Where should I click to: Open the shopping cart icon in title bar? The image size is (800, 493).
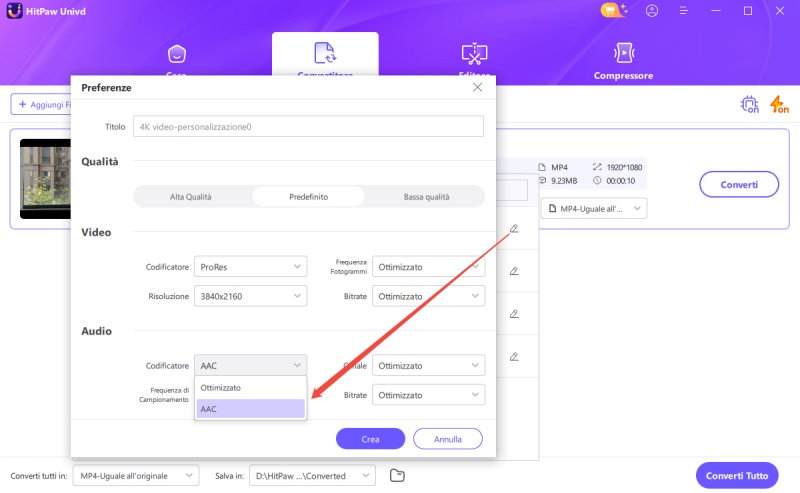click(x=613, y=11)
